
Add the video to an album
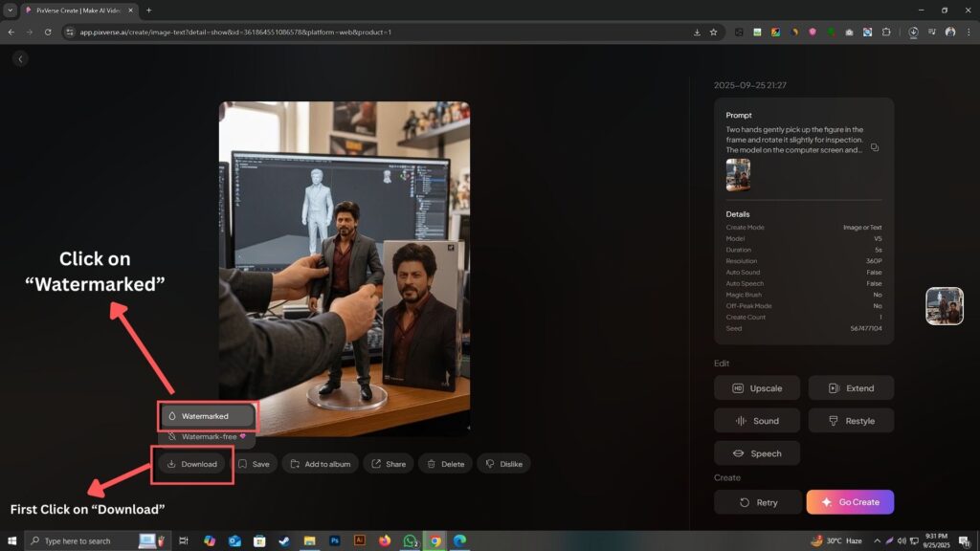[321, 464]
